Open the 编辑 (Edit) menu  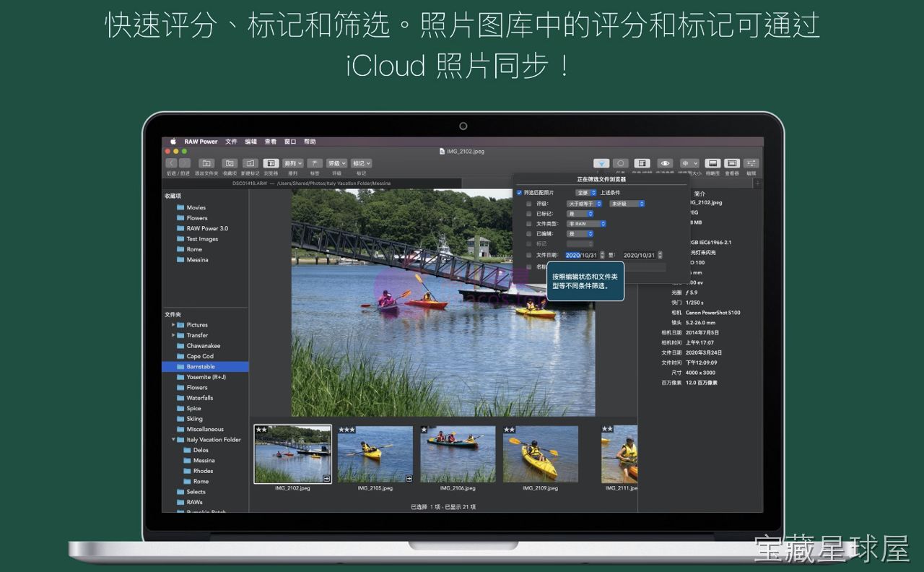[x=251, y=142]
